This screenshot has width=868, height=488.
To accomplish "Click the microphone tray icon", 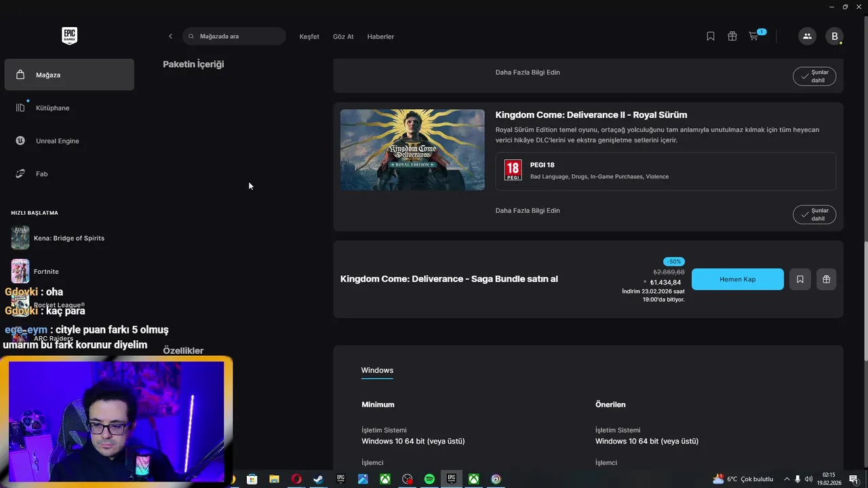I will (797, 479).
